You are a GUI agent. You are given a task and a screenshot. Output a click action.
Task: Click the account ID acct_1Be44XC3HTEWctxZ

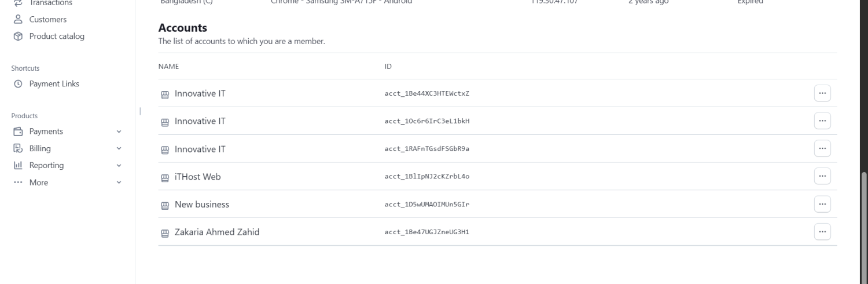[x=426, y=93]
